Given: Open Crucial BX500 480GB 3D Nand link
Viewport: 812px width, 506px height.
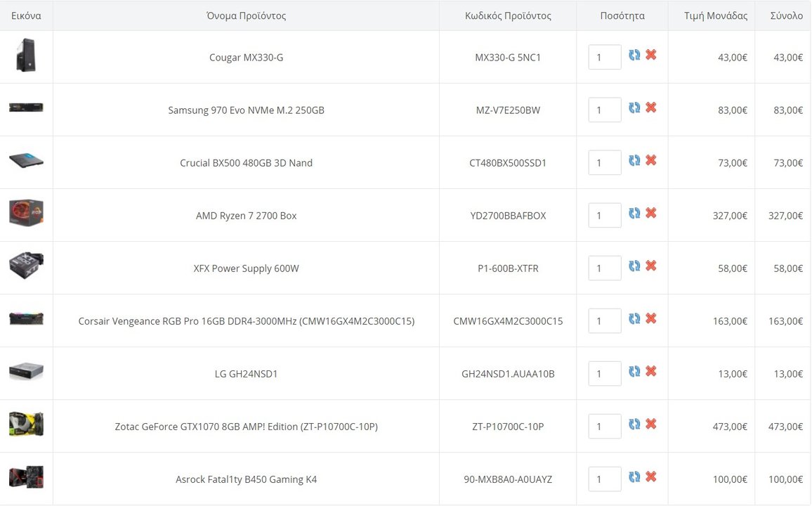Looking at the screenshot, I should point(246,163).
